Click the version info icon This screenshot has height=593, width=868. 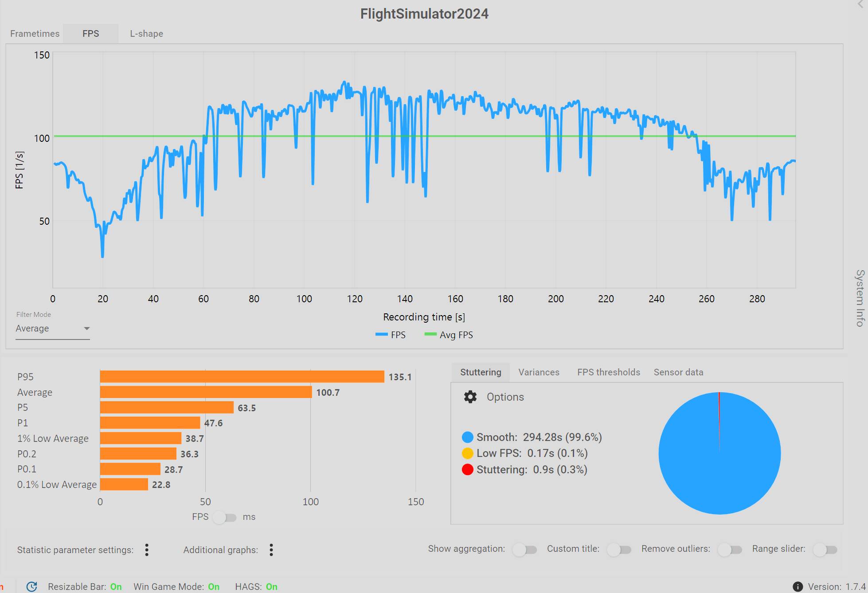pyautogui.click(x=798, y=586)
